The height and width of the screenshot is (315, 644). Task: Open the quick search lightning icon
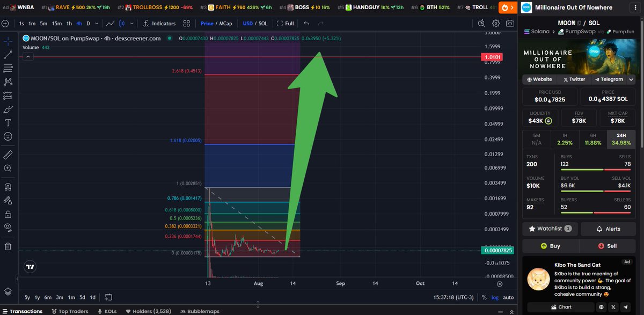tap(481, 24)
